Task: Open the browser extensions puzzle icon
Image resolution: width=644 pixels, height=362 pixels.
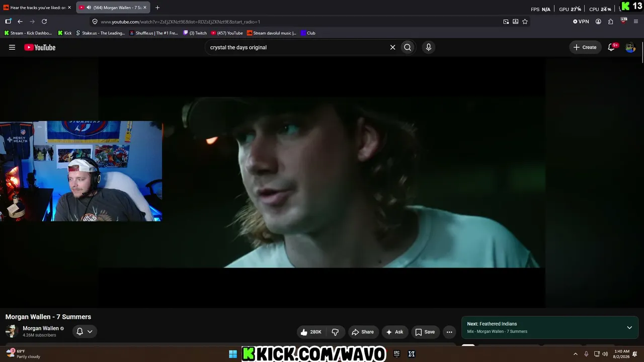Action: pyautogui.click(x=611, y=22)
